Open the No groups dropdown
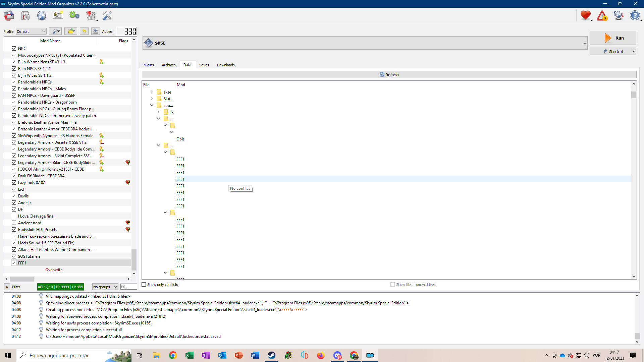Viewport: 644px width, 362px height. (x=105, y=287)
